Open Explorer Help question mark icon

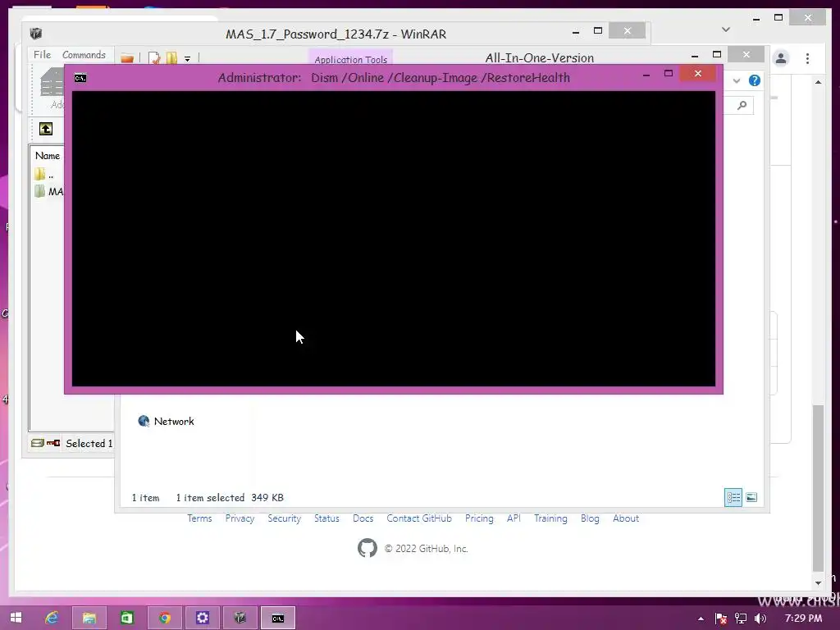click(x=755, y=81)
